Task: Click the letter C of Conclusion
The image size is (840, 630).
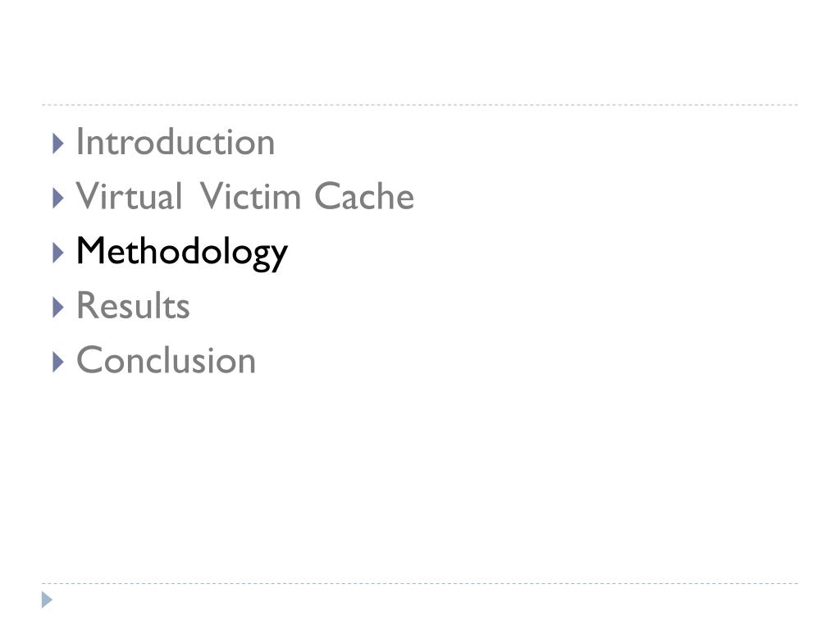Action: pos(88,360)
